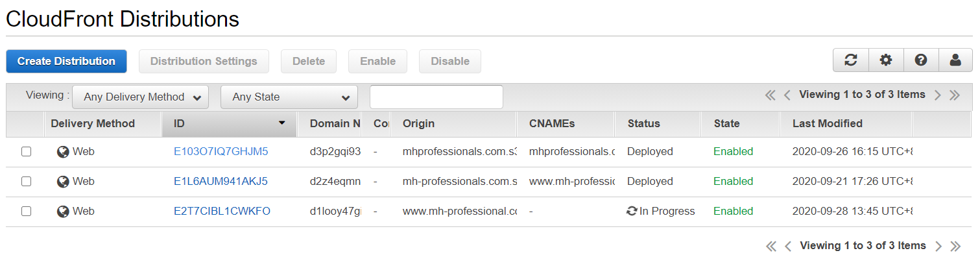This screenshot has width=980, height=266.
Task: Open help via question mark icon
Action: (x=920, y=61)
